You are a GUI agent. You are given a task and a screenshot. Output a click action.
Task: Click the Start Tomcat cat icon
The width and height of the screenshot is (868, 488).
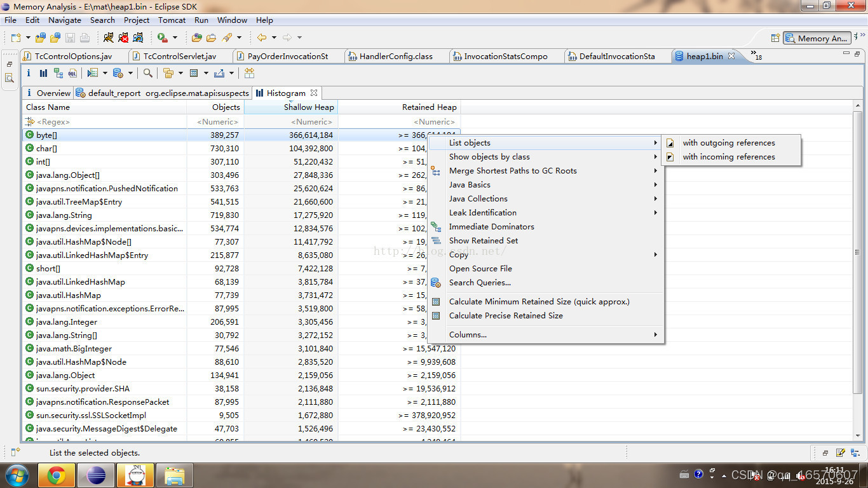(109, 37)
